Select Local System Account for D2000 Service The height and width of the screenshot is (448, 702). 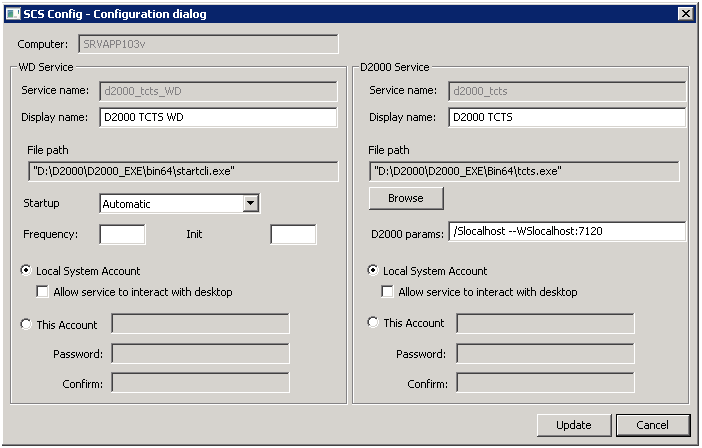[373, 271]
